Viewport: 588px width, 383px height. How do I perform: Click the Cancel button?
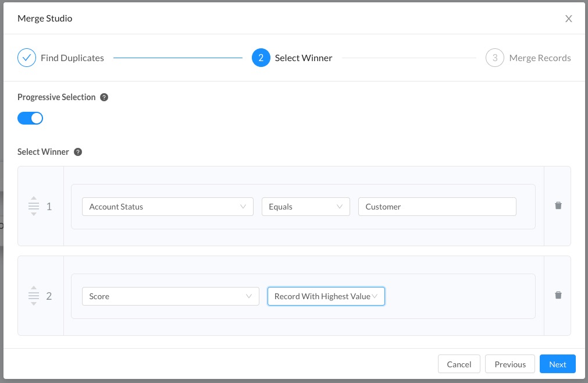459,364
